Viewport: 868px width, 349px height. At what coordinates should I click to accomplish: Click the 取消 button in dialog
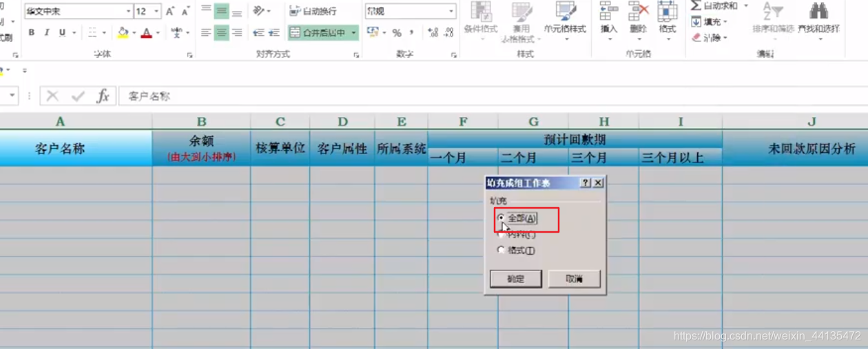pyautogui.click(x=574, y=279)
